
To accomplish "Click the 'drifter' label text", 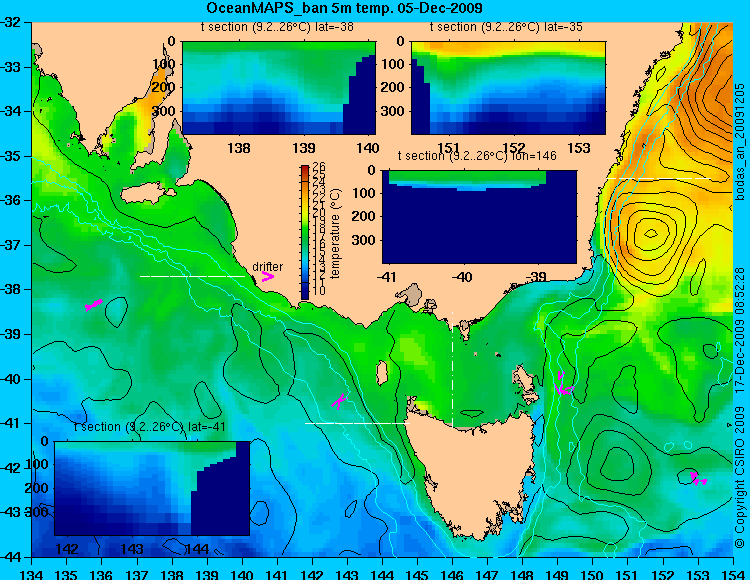I will tap(267, 266).
